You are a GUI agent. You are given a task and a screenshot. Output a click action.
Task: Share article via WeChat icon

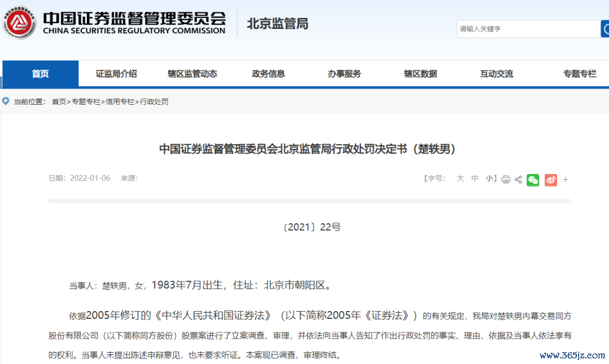coord(533,180)
